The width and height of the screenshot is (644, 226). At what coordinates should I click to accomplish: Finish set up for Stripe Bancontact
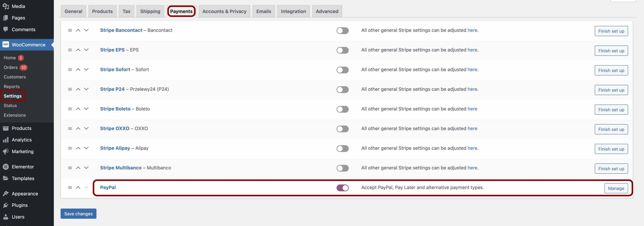(x=611, y=31)
